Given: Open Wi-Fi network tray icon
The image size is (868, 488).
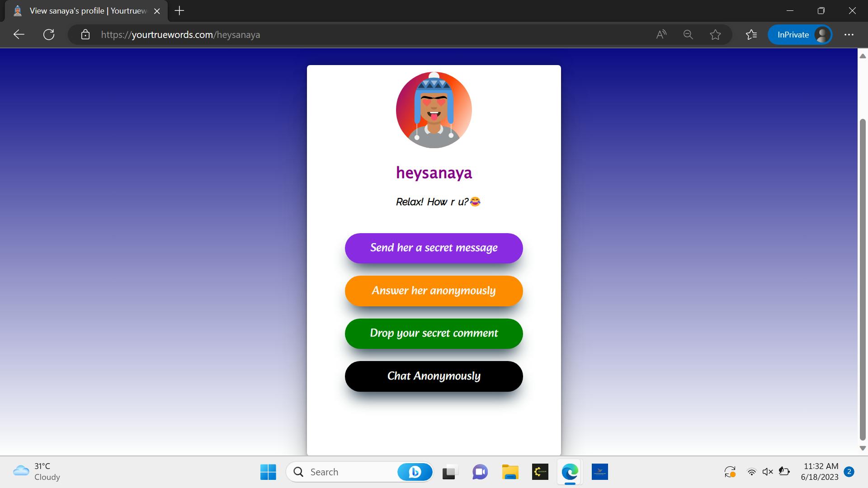Looking at the screenshot, I should [x=751, y=472].
